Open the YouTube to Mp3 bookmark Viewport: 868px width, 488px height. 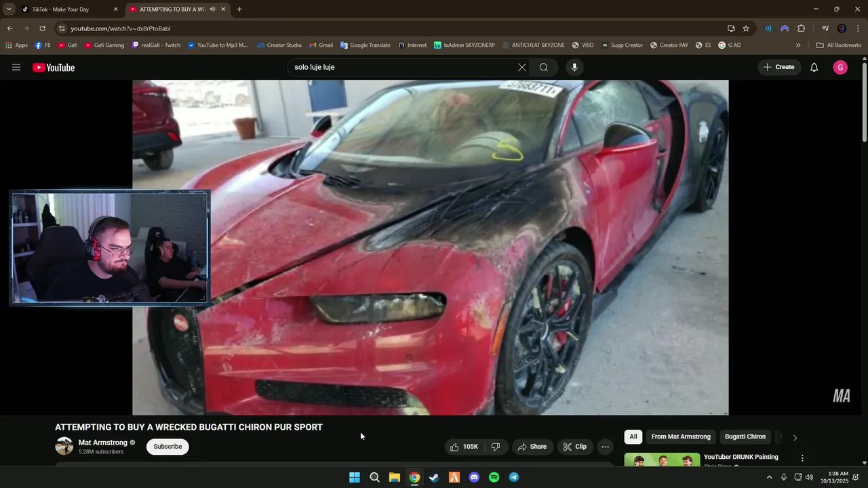[x=218, y=45]
